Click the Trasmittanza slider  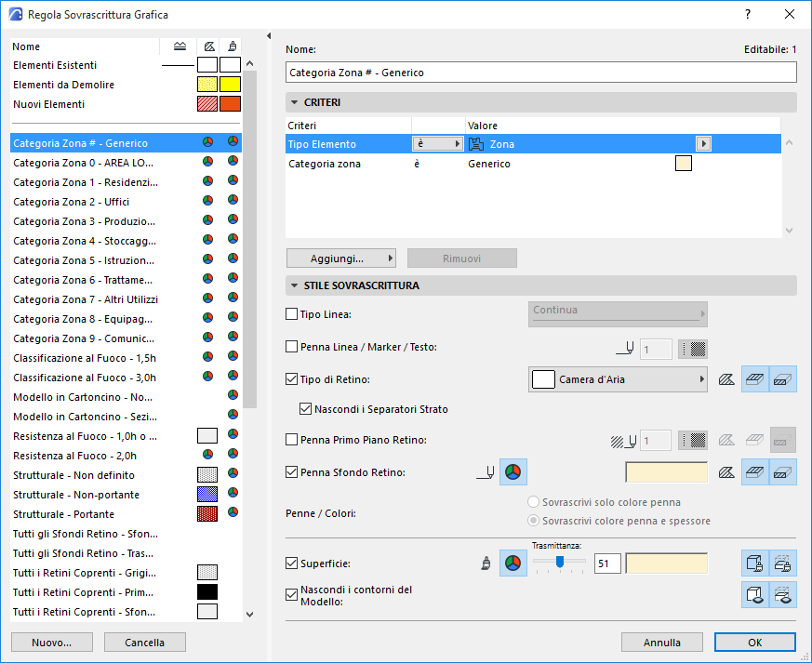click(559, 563)
